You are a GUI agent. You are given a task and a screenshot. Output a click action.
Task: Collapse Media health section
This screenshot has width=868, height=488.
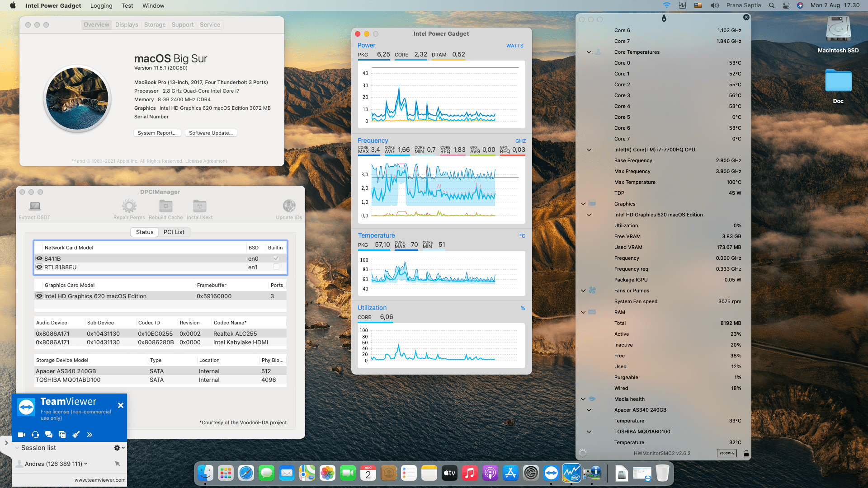[583, 399]
